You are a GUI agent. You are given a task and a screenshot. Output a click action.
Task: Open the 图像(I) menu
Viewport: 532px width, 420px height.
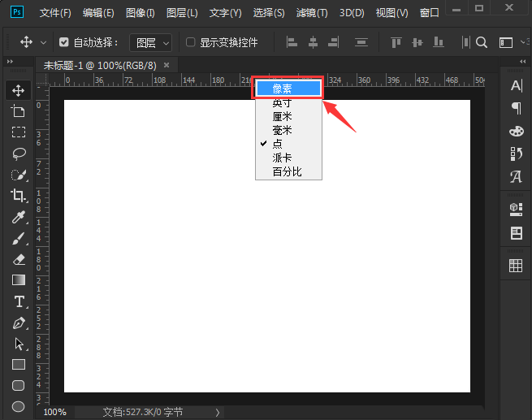141,13
